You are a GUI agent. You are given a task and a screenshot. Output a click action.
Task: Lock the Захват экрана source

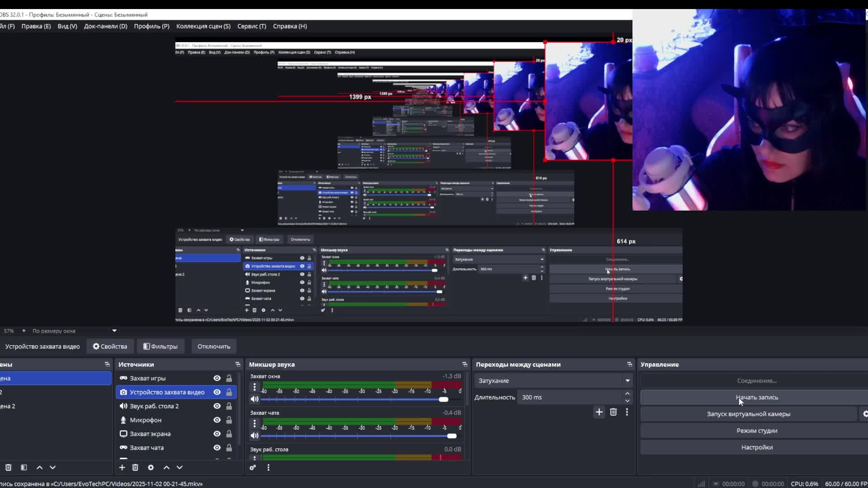[x=229, y=434]
